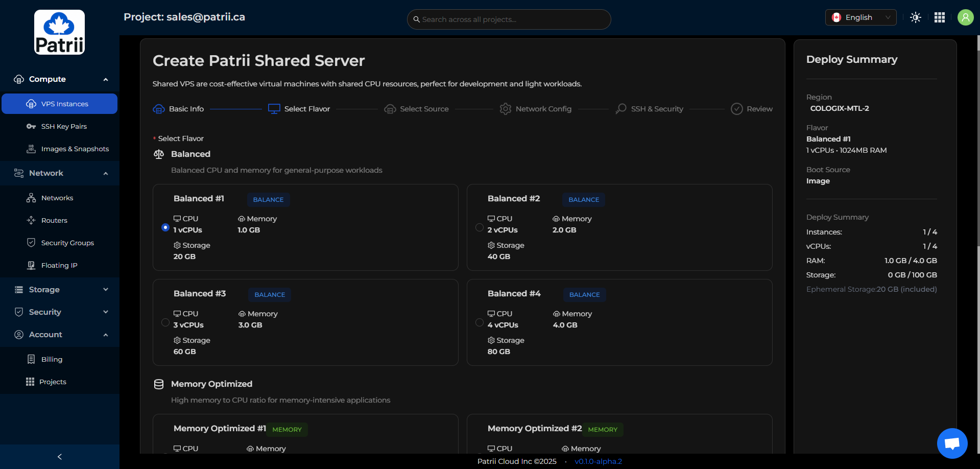The height and width of the screenshot is (469, 980).
Task: Click the Patrii maple leaf logo
Action: coord(59,32)
